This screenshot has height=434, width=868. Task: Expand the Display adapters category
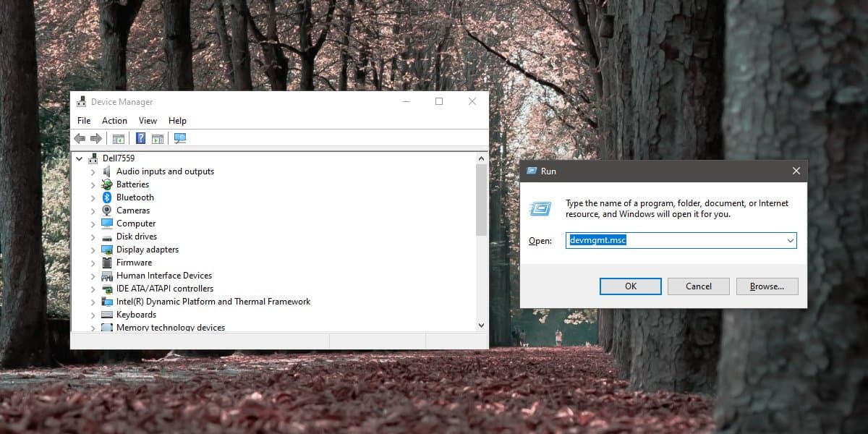click(93, 250)
